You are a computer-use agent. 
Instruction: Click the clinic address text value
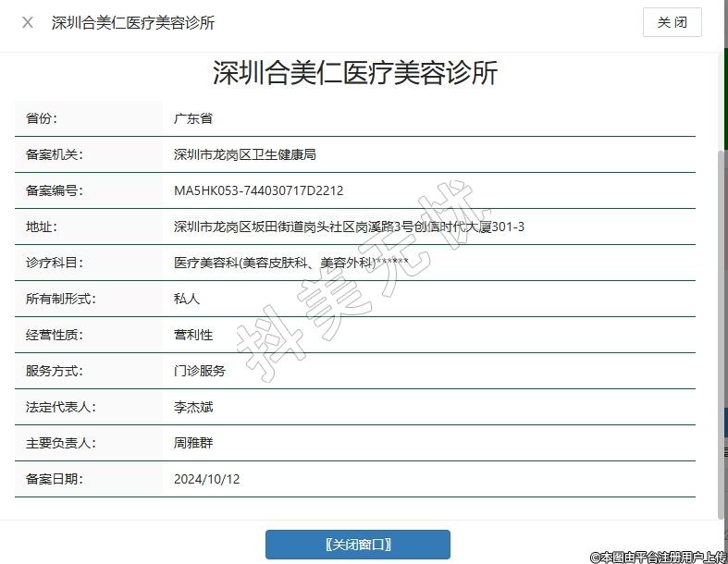(349, 227)
